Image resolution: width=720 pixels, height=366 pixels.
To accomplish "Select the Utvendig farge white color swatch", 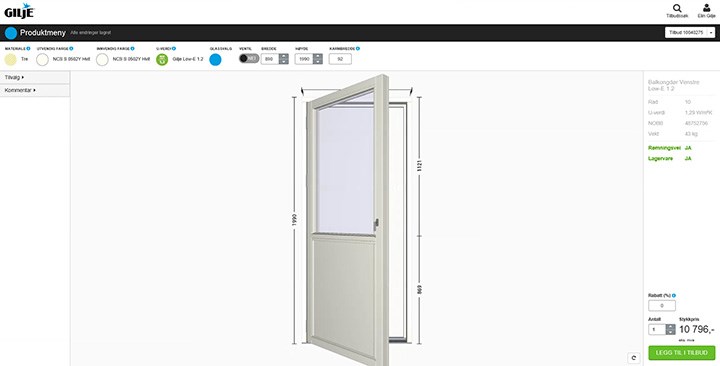I will tap(43, 60).
